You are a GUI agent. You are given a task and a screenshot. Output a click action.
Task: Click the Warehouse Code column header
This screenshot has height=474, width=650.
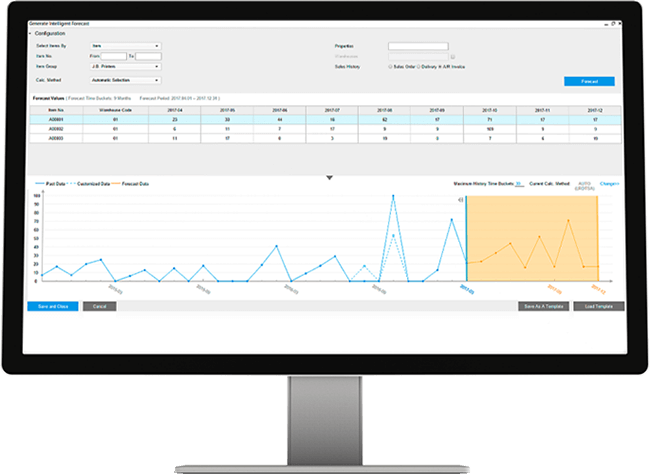[120, 110]
